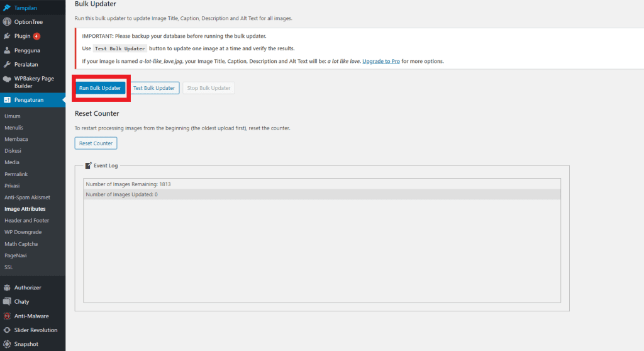Select Image Attributes submenu item
644x351 pixels.
coord(25,209)
